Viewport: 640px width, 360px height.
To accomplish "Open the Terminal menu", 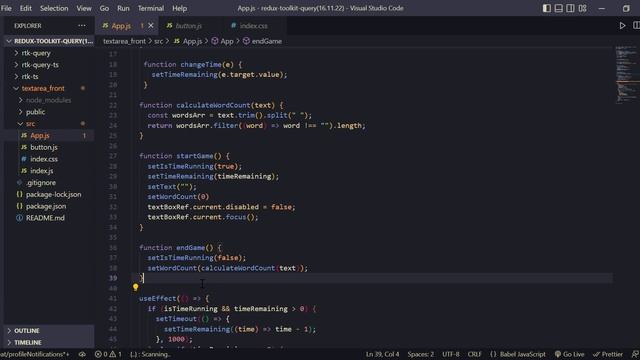I will [x=151, y=8].
